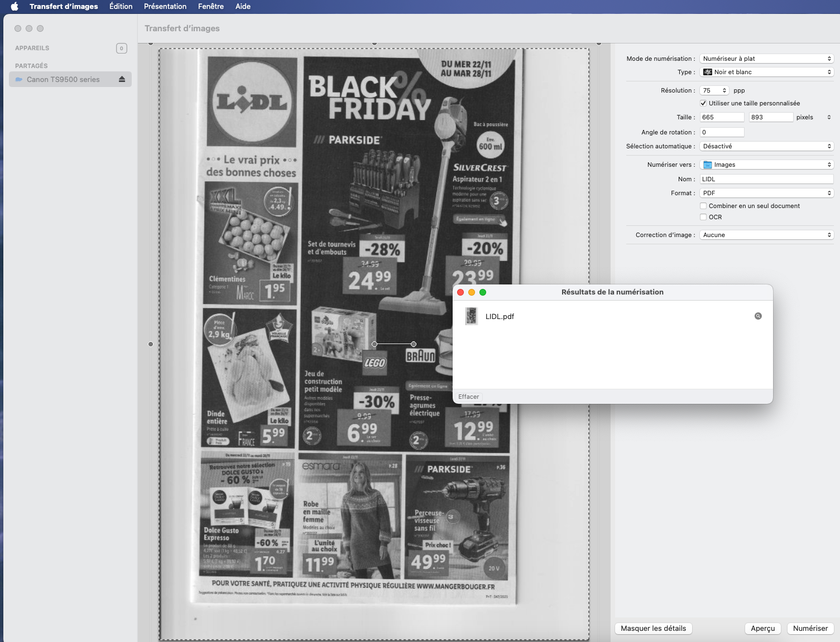This screenshot has height=642, width=840.
Task: Click the Transfert d'images window title
Action: point(182,28)
